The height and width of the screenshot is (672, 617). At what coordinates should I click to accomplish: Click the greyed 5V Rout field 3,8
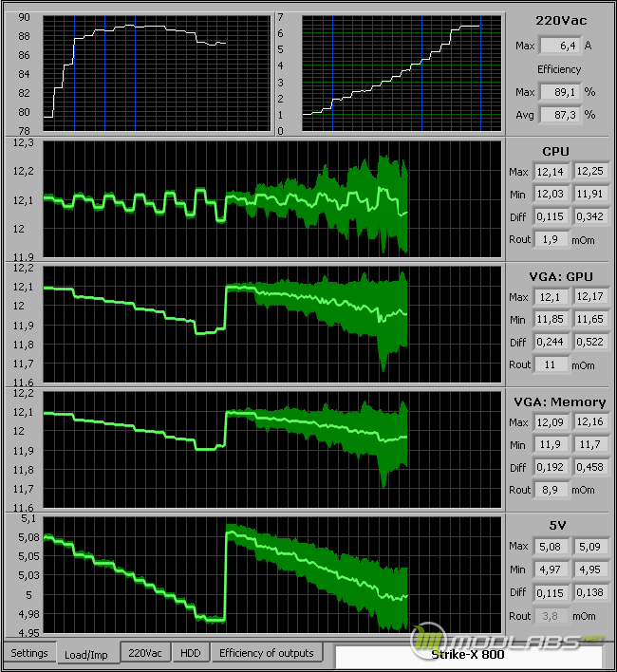551,616
